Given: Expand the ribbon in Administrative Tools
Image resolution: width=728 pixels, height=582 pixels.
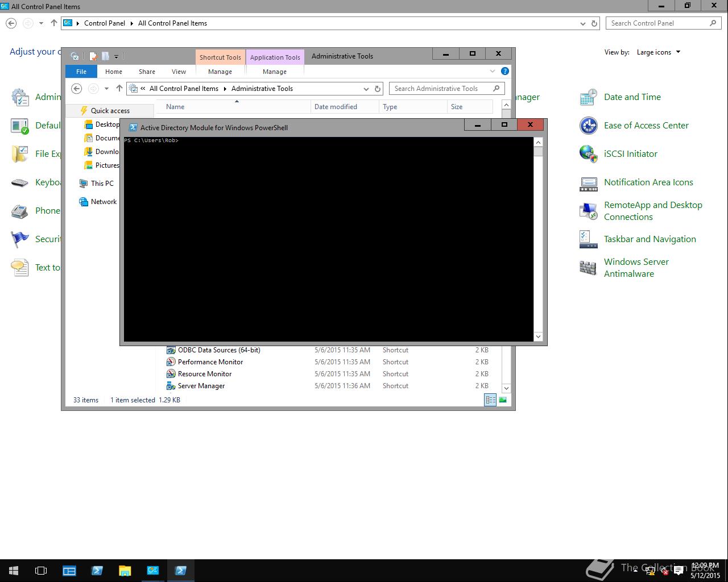Looking at the screenshot, I should coord(493,71).
